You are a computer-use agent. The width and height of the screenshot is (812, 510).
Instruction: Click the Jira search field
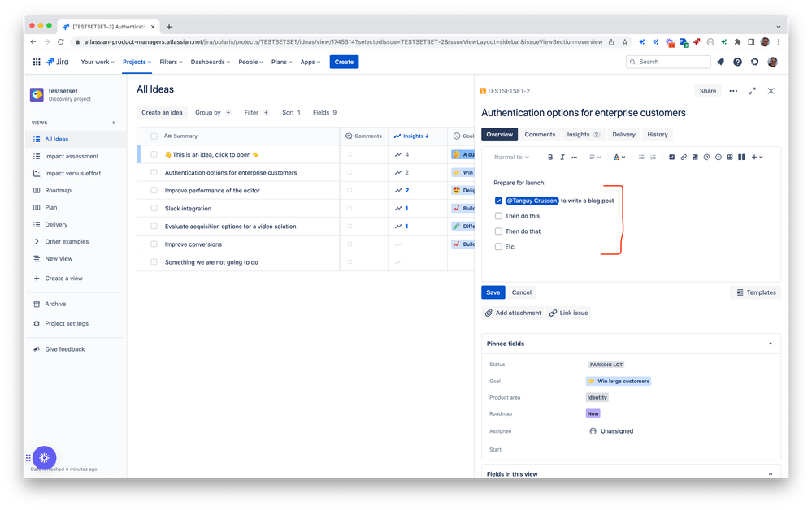[x=668, y=62]
